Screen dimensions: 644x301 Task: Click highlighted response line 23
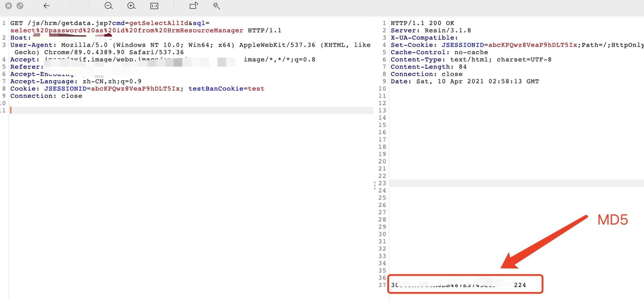(x=516, y=183)
